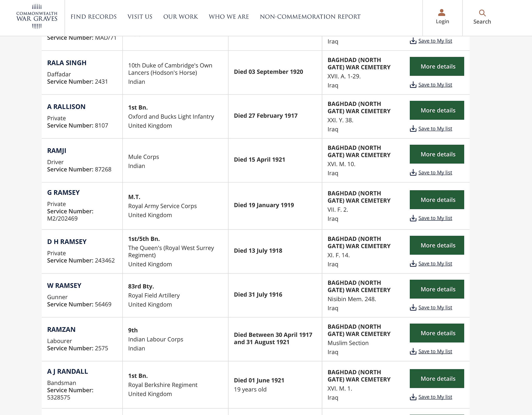Select text 'Mule Corps'
Image resolution: width=532 pixels, height=415 pixels.
coord(144,157)
